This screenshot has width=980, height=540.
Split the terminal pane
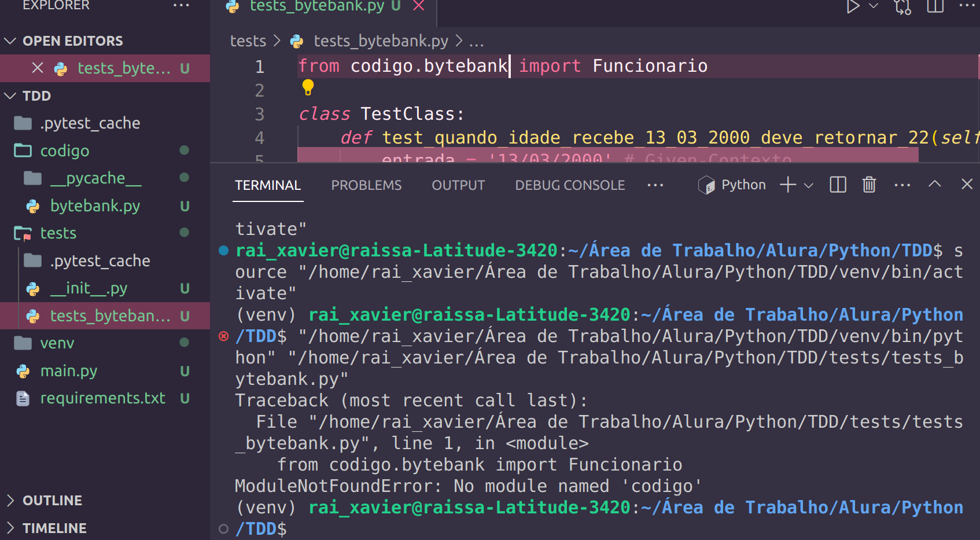(x=838, y=185)
